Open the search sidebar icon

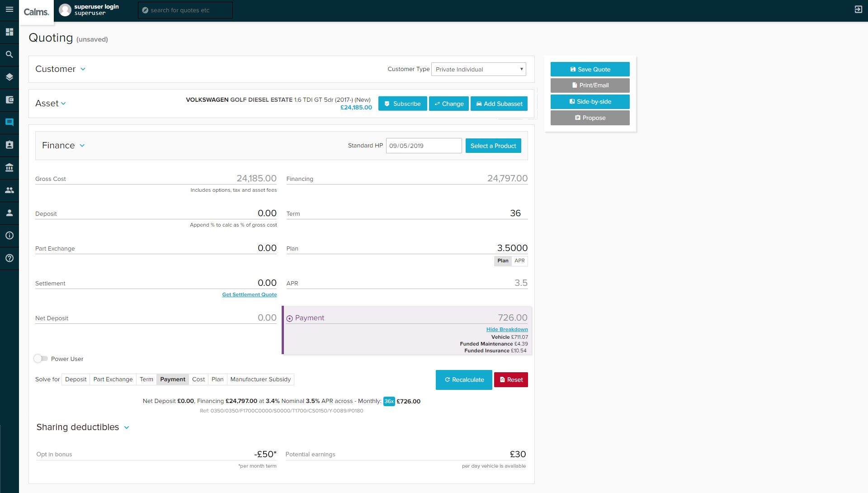(x=9, y=55)
